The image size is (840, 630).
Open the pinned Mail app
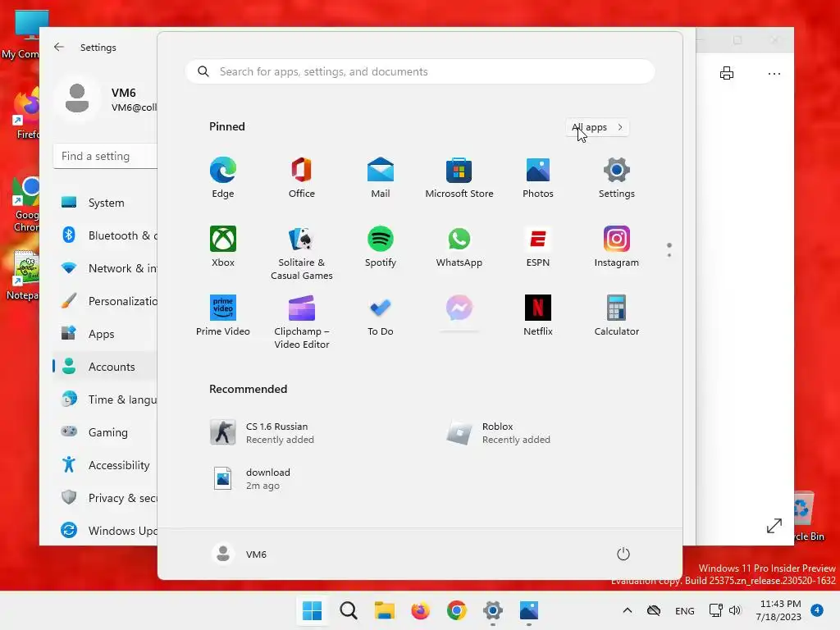pyautogui.click(x=381, y=177)
